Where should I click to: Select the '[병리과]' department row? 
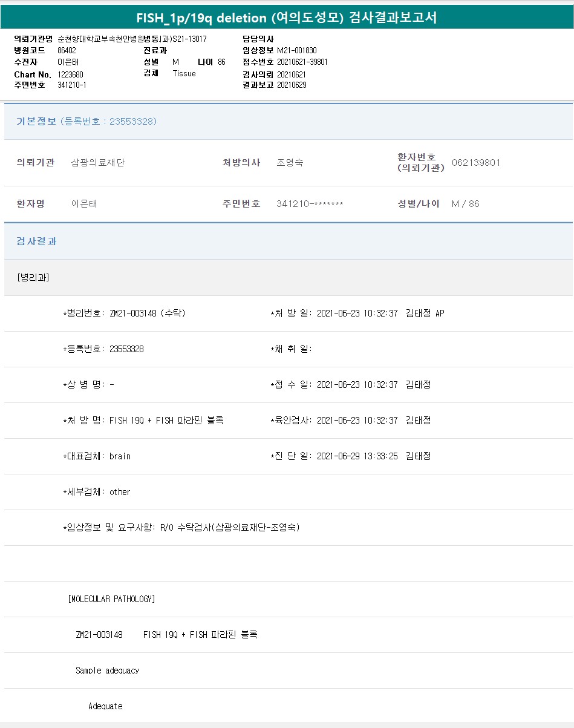tap(288, 278)
